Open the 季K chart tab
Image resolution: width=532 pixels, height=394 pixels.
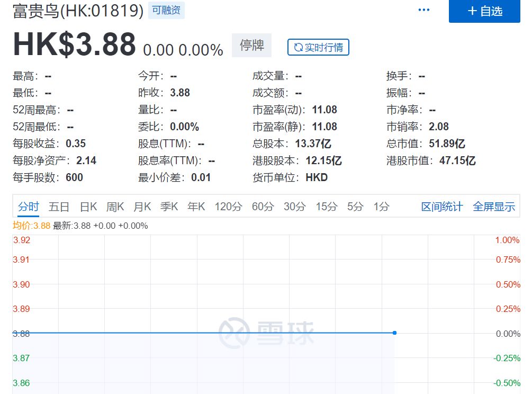169,207
